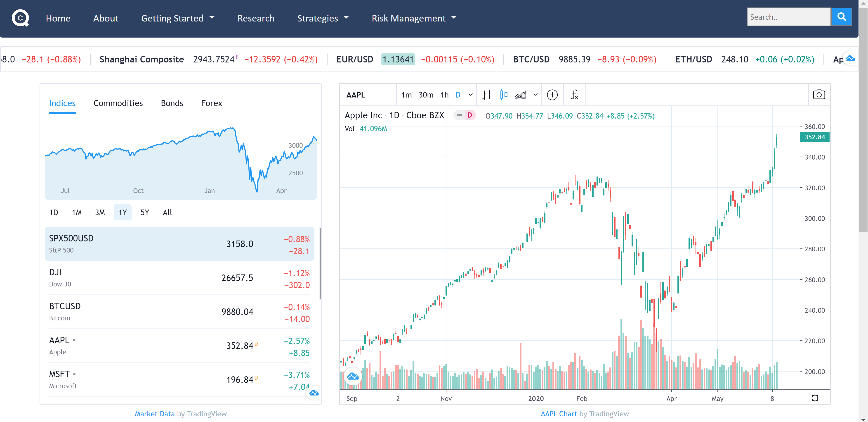Select the 1Y time range
Screen dimensions: 868x422
[122, 212]
